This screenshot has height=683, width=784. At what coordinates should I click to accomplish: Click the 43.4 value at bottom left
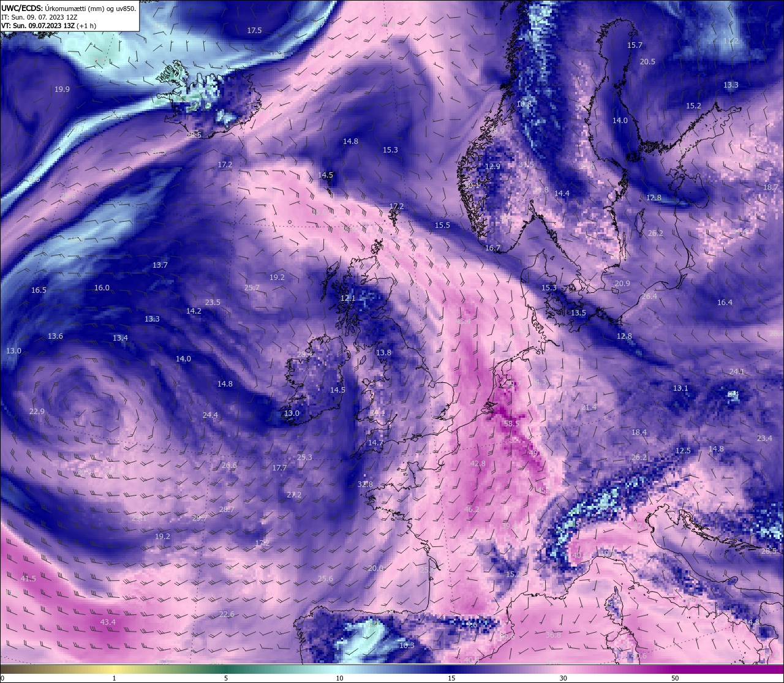coord(107,622)
